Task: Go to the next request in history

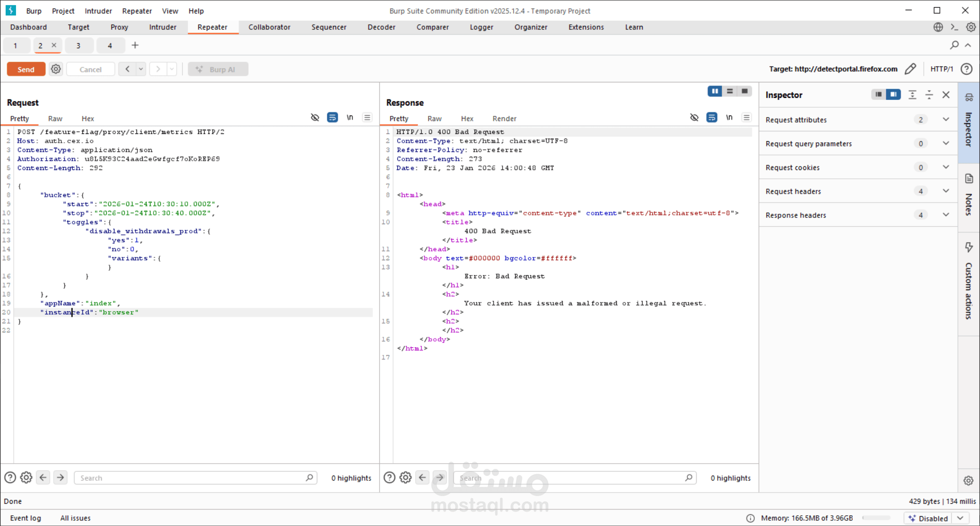Action: pyautogui.click(x=158, y=69)
